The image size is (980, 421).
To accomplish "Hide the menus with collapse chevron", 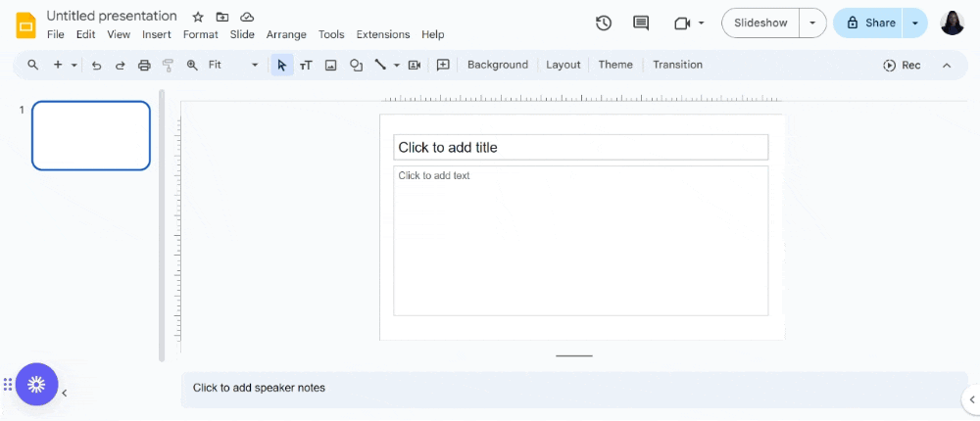I will [947, 65].
